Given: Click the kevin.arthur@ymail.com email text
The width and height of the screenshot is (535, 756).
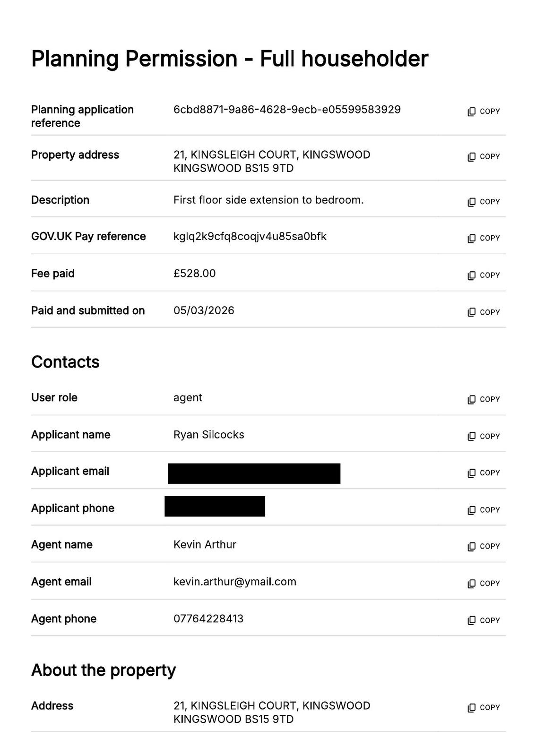Looking at the screenshot, I should (x=234, y=582).
